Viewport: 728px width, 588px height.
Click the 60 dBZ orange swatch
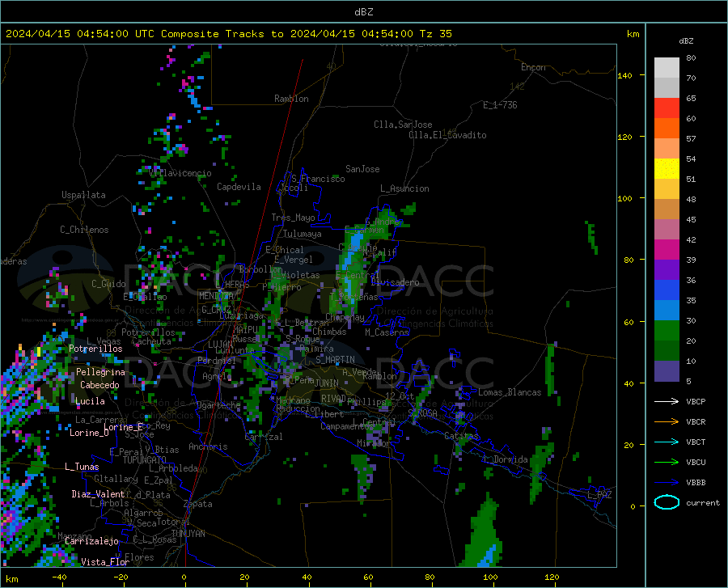point(667,128)
